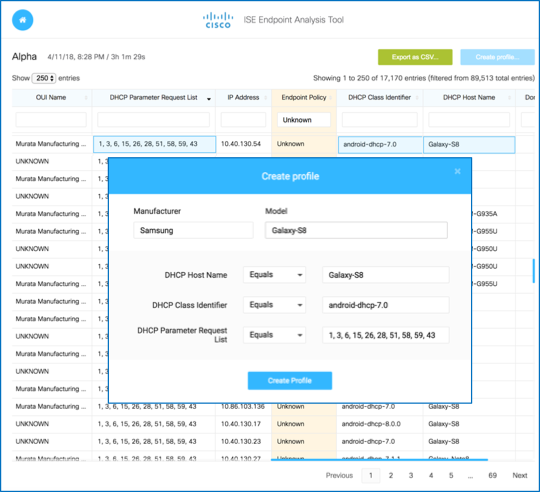Screen dimensions: 540x492
Task: Open the home page via home icon
Action: pos(23,20)
